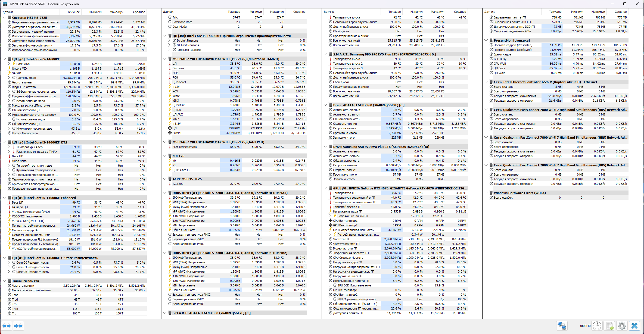
Task: Collapse the Система: MSI MS-7E25 group
Action: [x=4, y=17]
